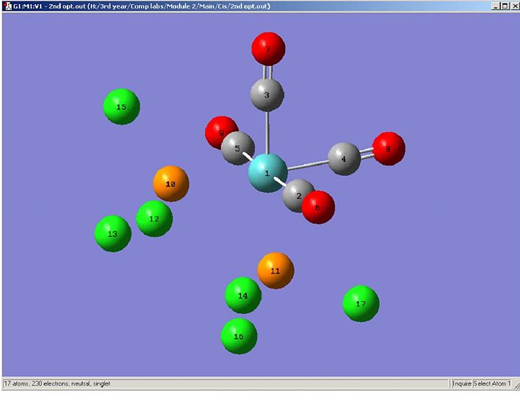Select green atom 14
Viewport: 520px width, 420px height.
243,295
